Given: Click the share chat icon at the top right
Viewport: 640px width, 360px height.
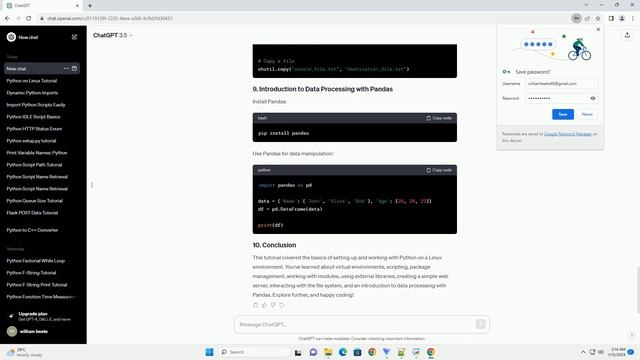Looking at the screenshot, I should 627,36.
